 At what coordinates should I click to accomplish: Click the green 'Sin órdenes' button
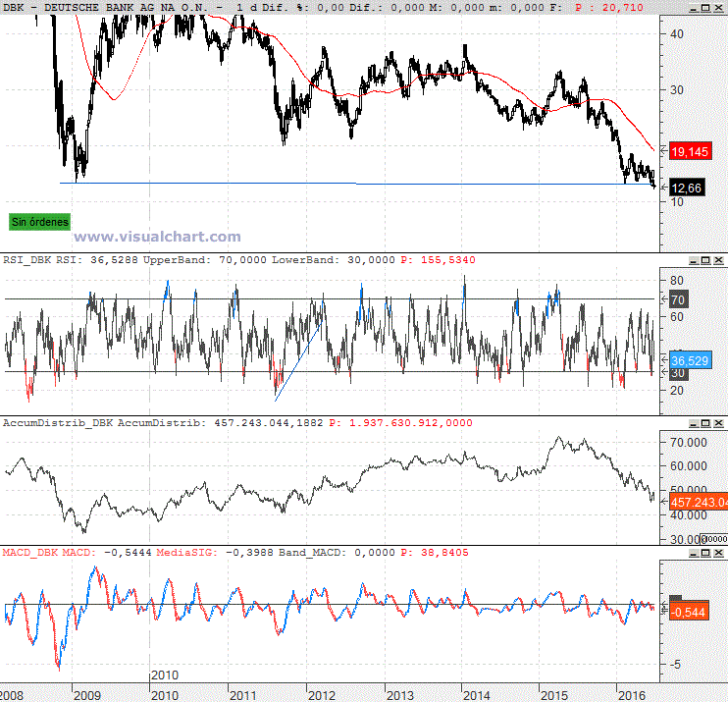tap(39, 222)
